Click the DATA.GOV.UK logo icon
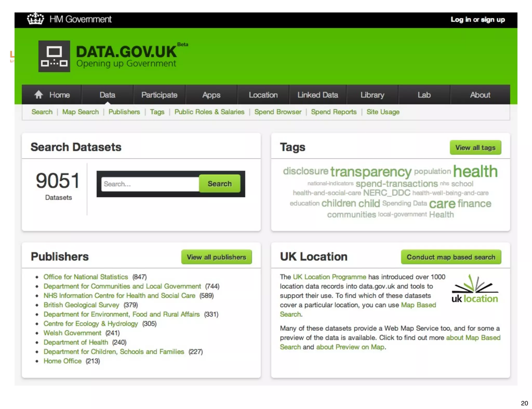532x409 pixels. point(54,56)
